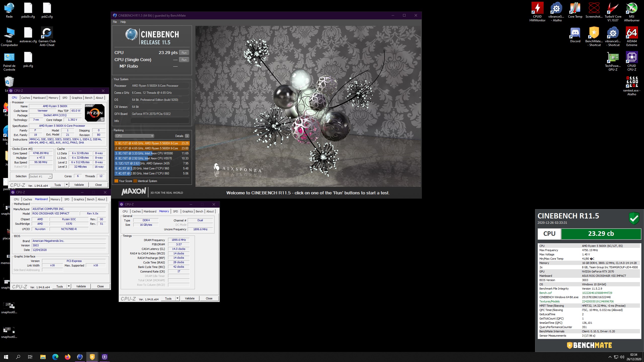The height and width of the screenshot is (362, 644).
Task: Open Este Computador desktop icon
Action: pos(9,36)
